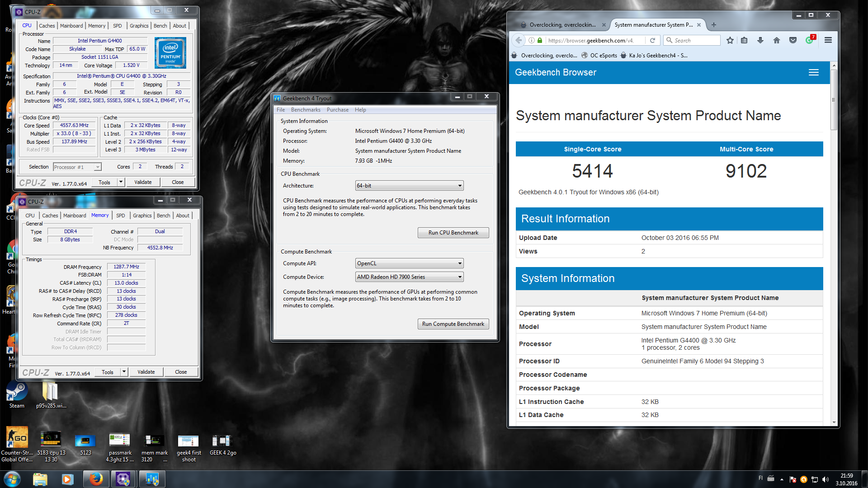Open the Counter-Strike Global Offensive desktop icon

coord(17,444)
